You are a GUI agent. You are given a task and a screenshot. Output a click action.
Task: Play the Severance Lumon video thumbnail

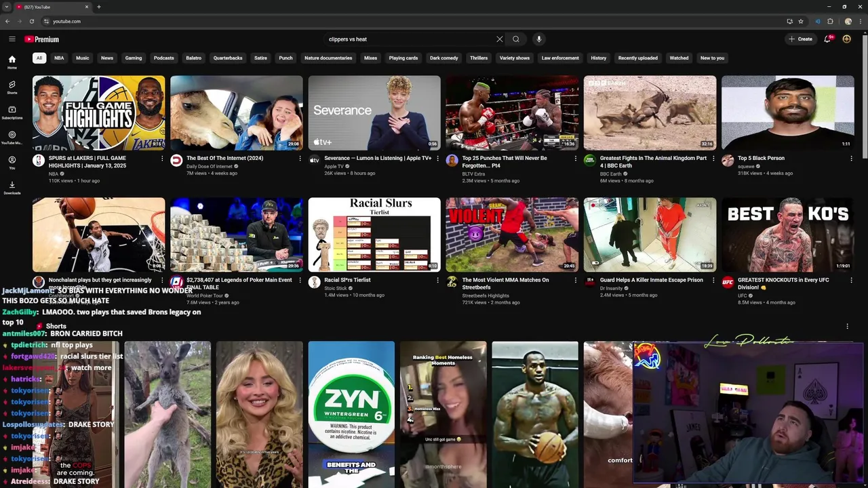(374, 113)
